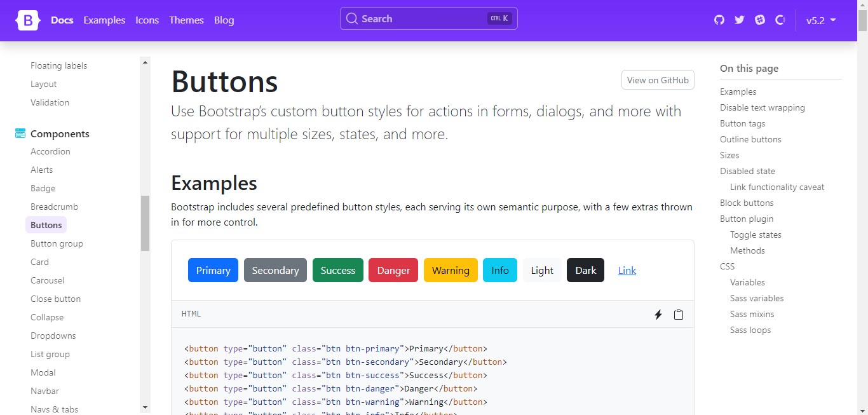
Task: Jump to Block buttons section
Action: pos(747,203)
